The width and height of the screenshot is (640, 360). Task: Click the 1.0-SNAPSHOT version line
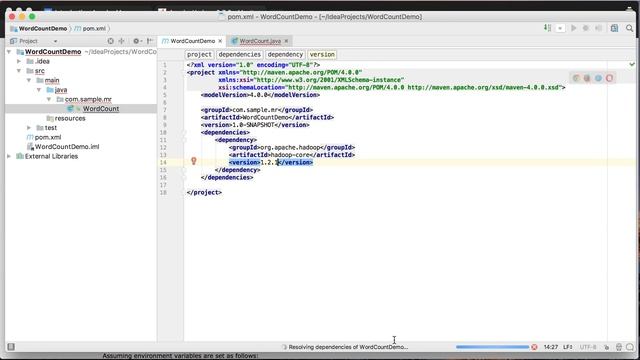coord(255,125)
